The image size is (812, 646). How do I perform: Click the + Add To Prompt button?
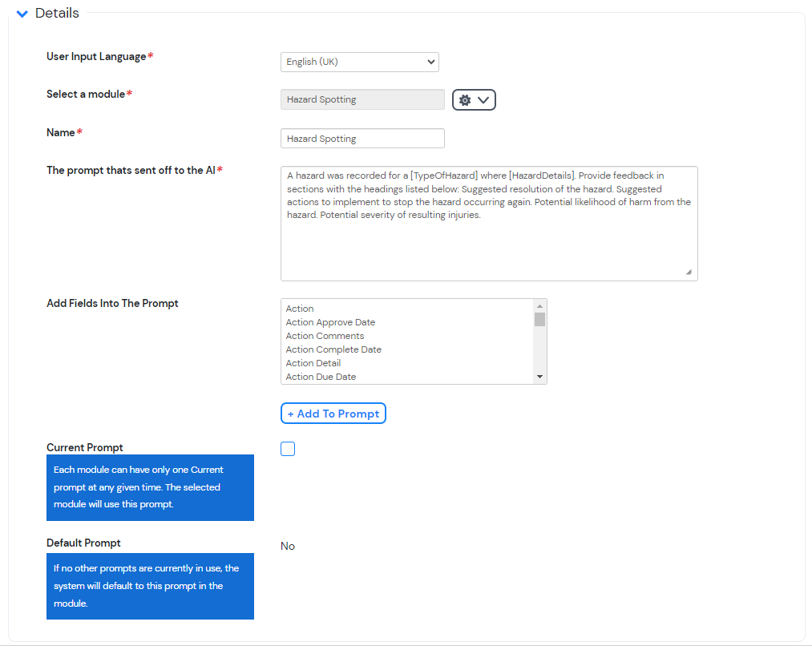[x=333, y=413]
